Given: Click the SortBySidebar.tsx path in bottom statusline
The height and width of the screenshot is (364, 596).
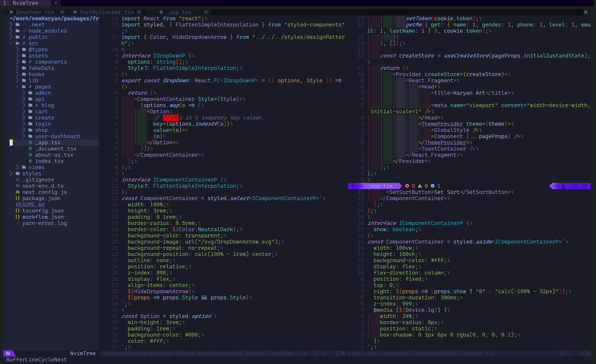Looking at the screenshot, I should click(x=421, y=353).
